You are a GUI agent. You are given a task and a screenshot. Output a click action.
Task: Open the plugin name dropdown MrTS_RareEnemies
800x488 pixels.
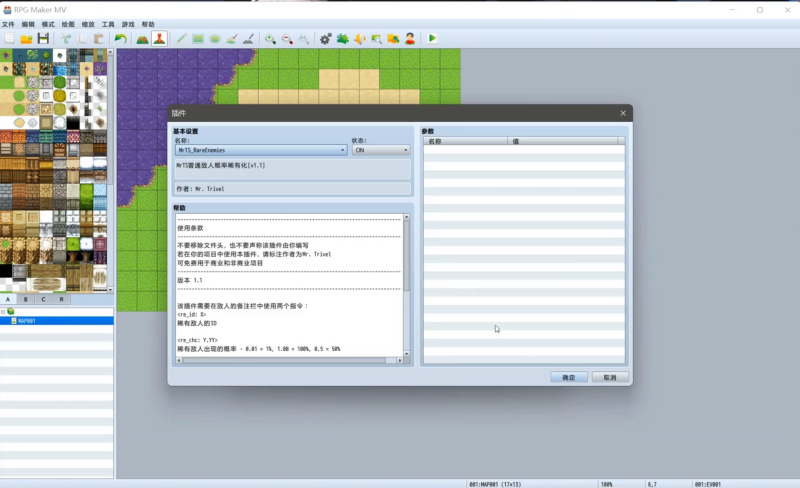[x=261, y=150]
